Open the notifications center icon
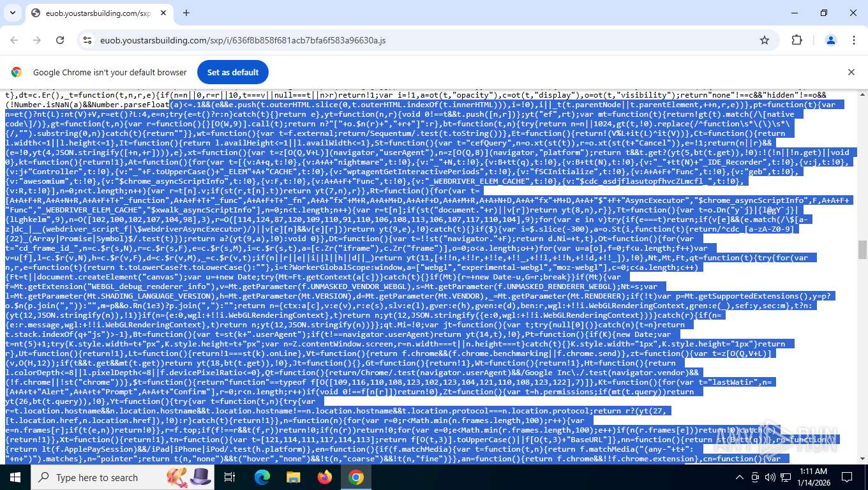Screen dimensions: 868x490 point(847,477)
